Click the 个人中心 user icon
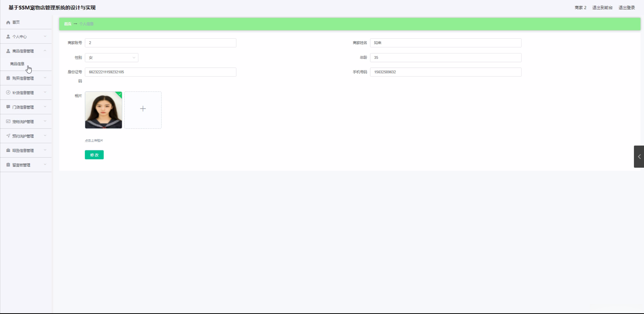 tap(8, 36)
